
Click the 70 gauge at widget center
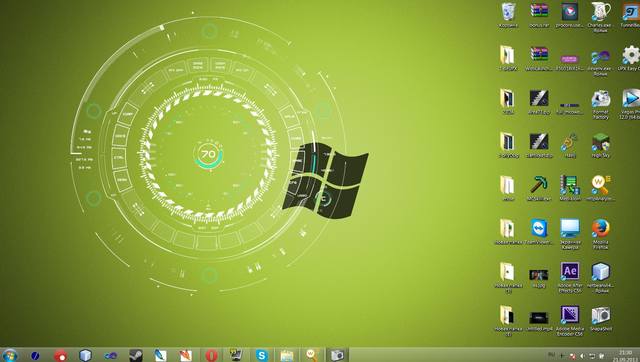pyautogui.click(x=208, y=155)
